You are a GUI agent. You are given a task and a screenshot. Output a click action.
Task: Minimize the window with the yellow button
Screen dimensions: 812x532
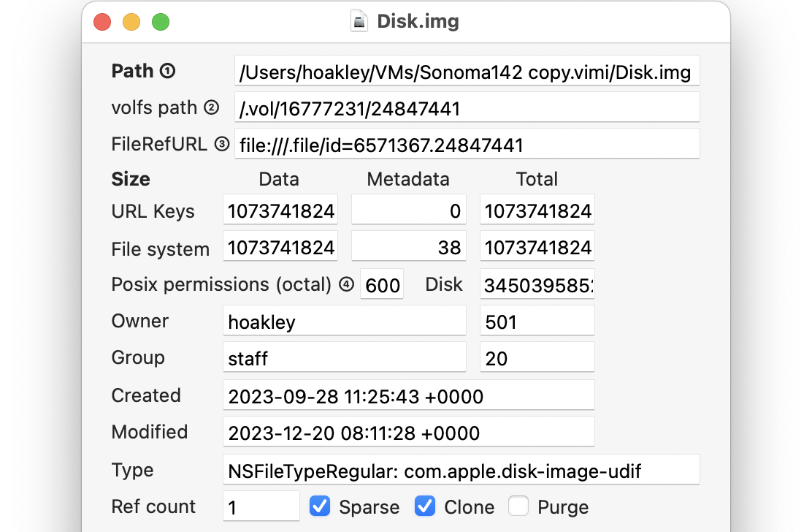(x=131, y=22)
